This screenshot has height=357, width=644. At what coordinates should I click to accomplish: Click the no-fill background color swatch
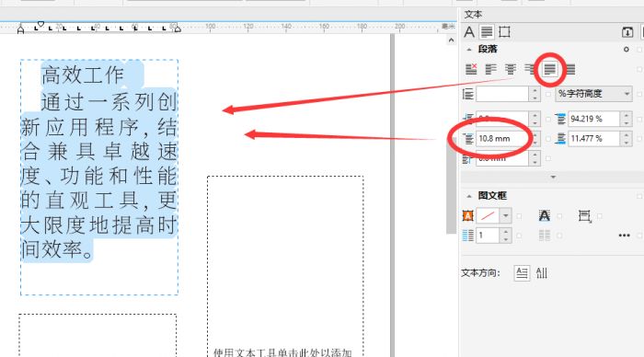(x=488, y=215)
